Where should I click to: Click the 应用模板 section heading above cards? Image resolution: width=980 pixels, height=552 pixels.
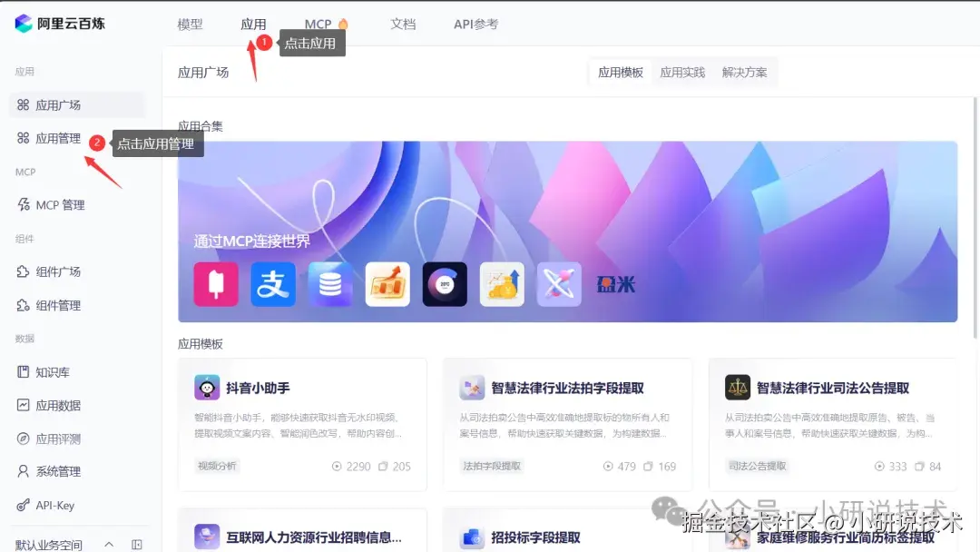pyautogui.click(x=200, y=344)
